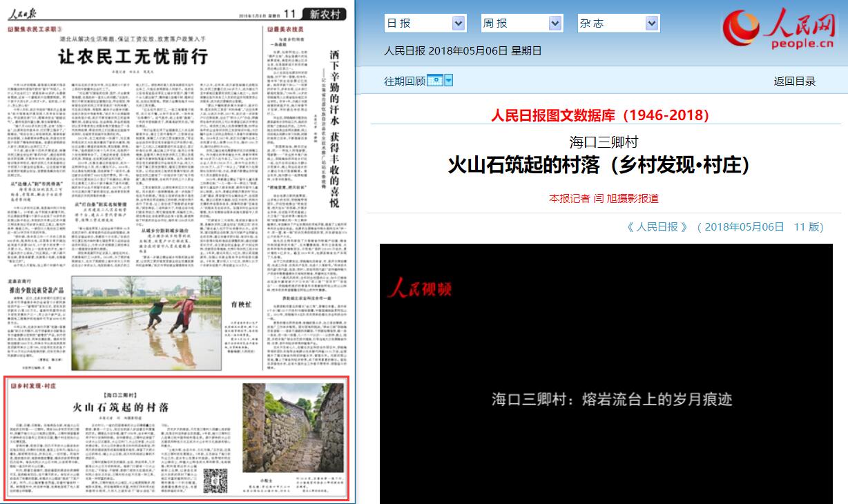The height and width of the screenshot is (504, 848).
Task: Open the 让农民工无忧前行 article on the newspaper page
Action: [x=133, y=57]
